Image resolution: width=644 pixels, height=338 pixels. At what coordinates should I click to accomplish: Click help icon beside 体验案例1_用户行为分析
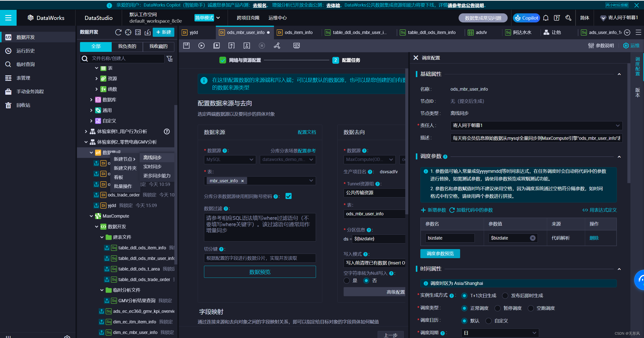pos(167,131)
